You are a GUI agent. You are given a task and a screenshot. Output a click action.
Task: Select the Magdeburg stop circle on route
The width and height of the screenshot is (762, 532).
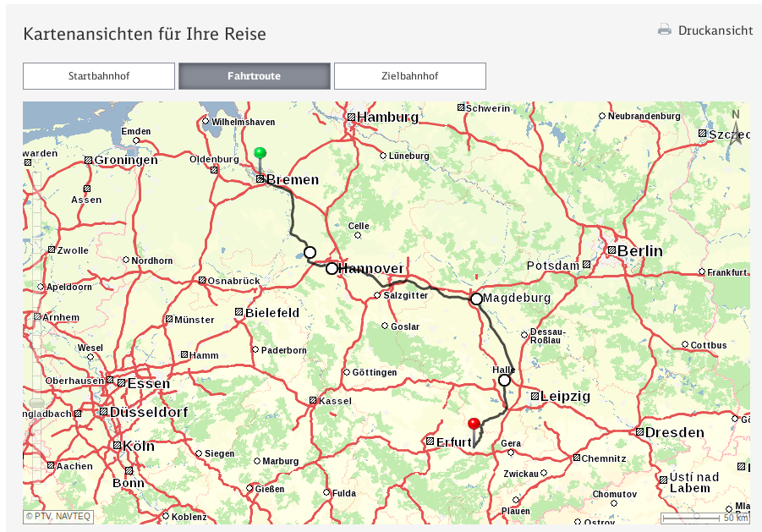[476, 299]
